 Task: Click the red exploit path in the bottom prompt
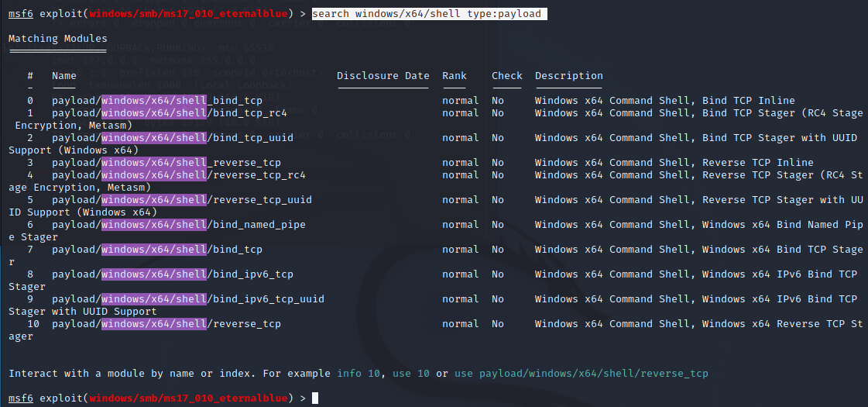coord(188,398)
